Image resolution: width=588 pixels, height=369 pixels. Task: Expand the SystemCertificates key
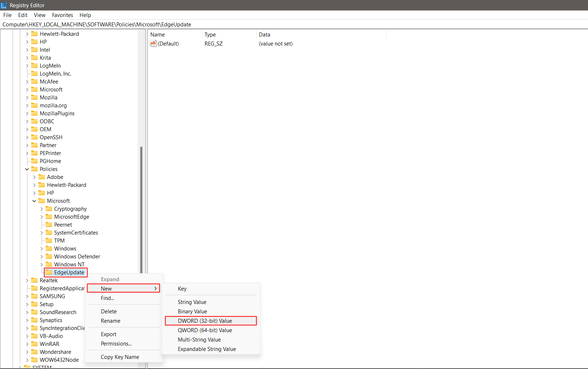[42, 232]
